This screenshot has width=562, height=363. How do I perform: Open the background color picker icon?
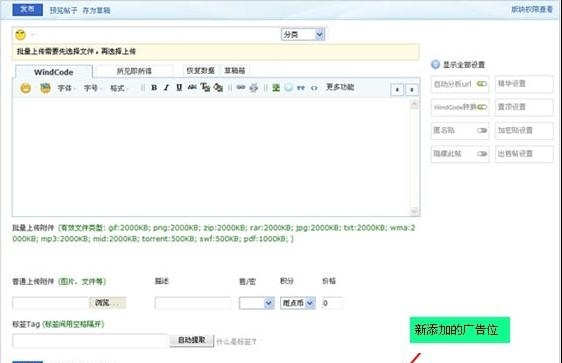pos(218,87)
